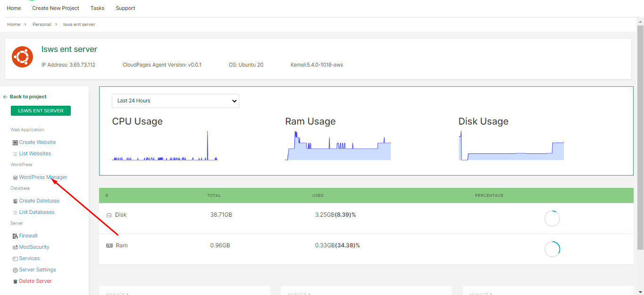Click the Delete Server trash icon

tap(15, 281)
